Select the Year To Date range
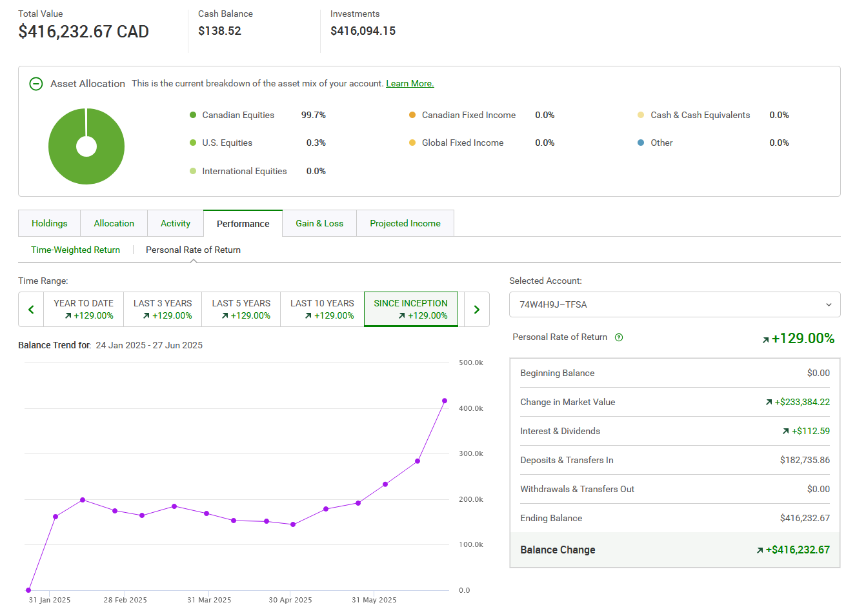 [83, 310]
